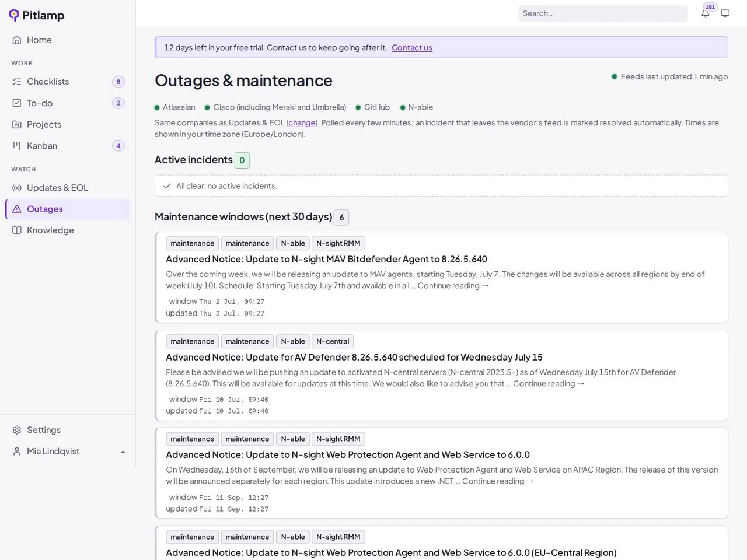
Task: Open AV Defender July 15 notice title
Action: (x=354, y=357)
